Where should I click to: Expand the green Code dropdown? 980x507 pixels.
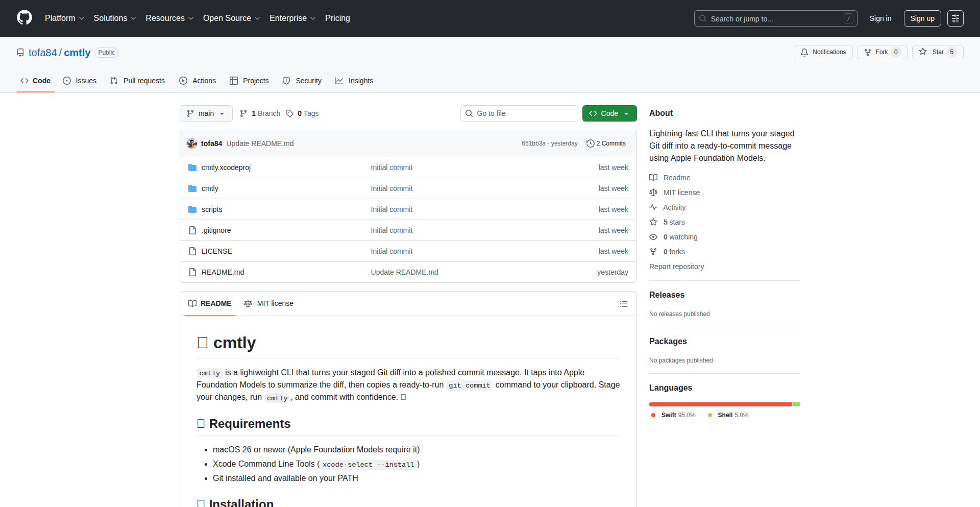(x=609, y=113)
